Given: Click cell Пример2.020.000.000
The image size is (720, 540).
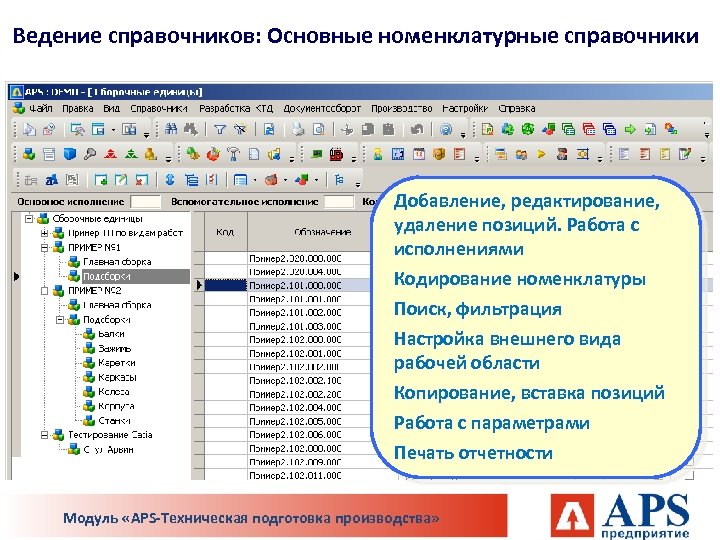Looking at the screenshot, I should tap(309, 259).
